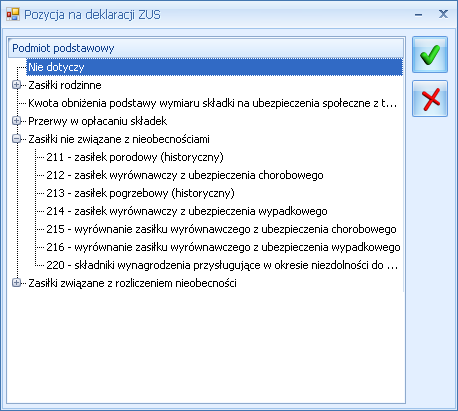The width and height of the screenshot is (458, 411).
Task: Minimize the Pozycja na deklaracji ZUS window
Action: click(x=419, y=15)
